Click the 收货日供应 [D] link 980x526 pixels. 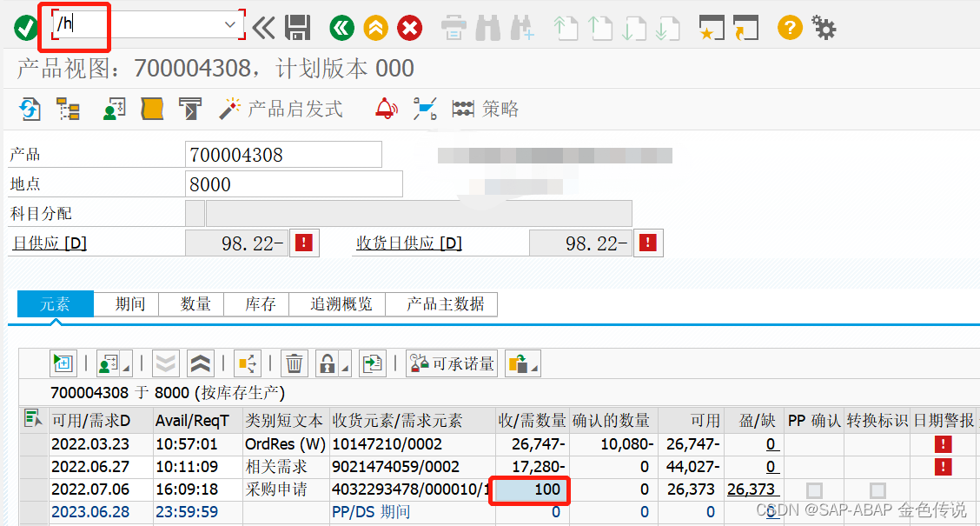(408, 243)
